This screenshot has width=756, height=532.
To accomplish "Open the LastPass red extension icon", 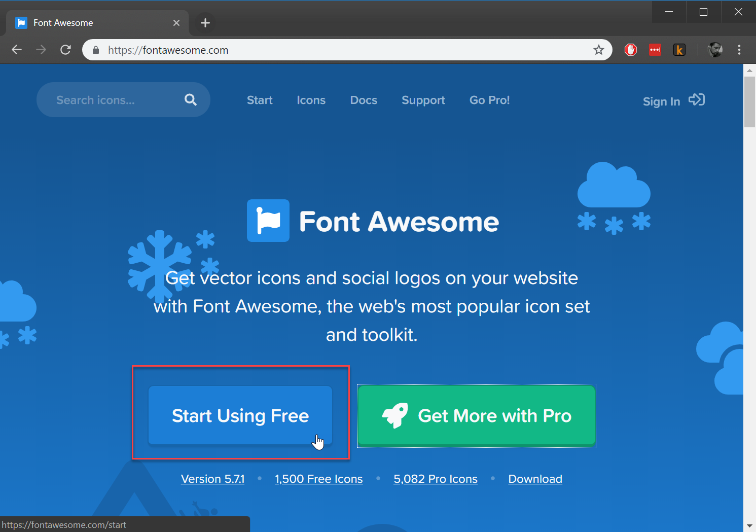I will [655, 50].
